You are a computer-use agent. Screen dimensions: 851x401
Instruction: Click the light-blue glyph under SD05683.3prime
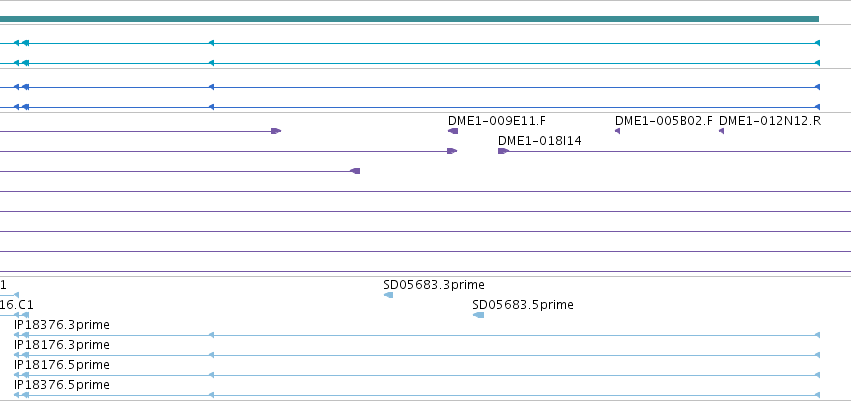389,295
